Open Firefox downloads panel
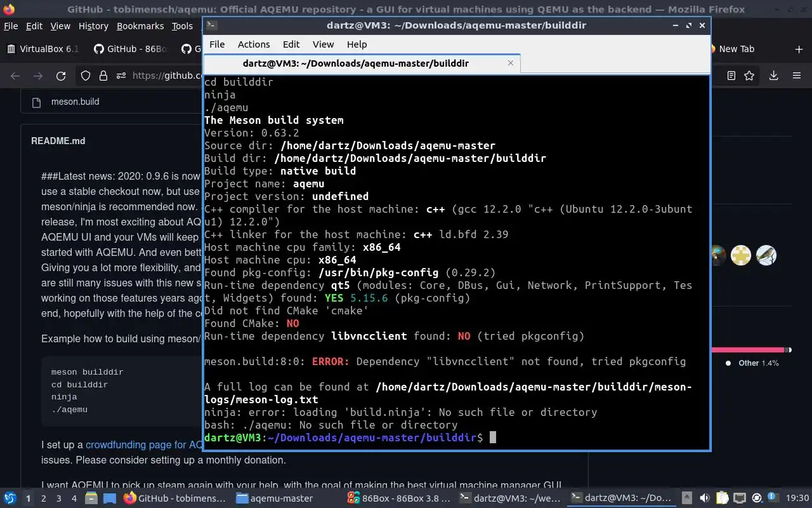This screenshot has width=812, height=508. click(773, 76)
